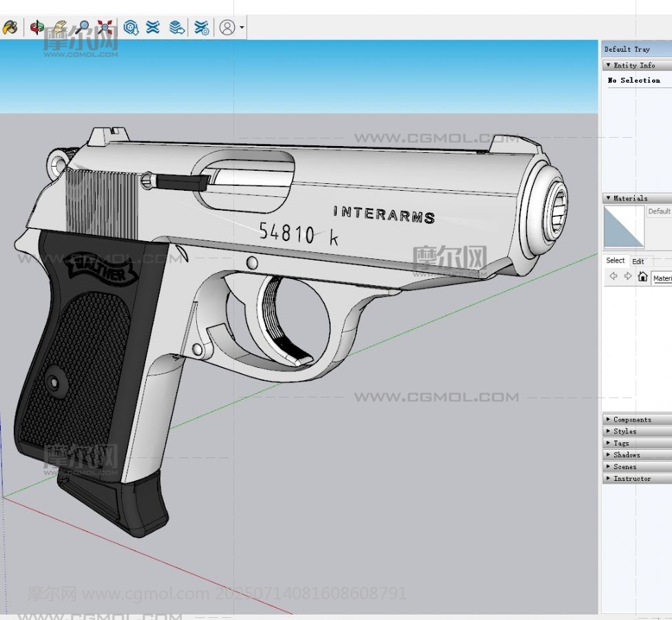
Task: Click the Zoom Extents tool
Action: [105, 28]
